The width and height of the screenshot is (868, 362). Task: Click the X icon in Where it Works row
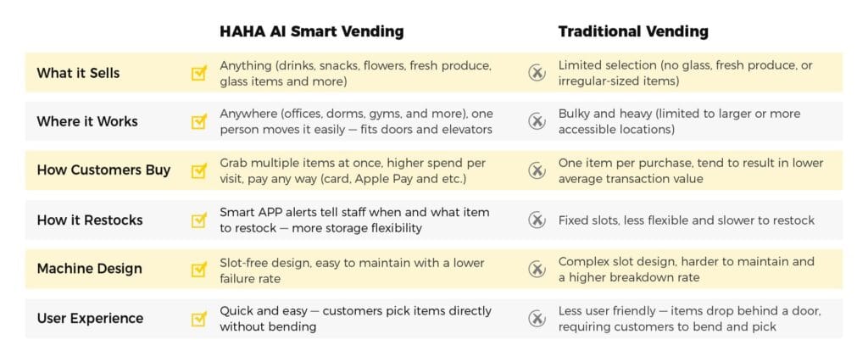pyautogui.click(x=537, y=121)
